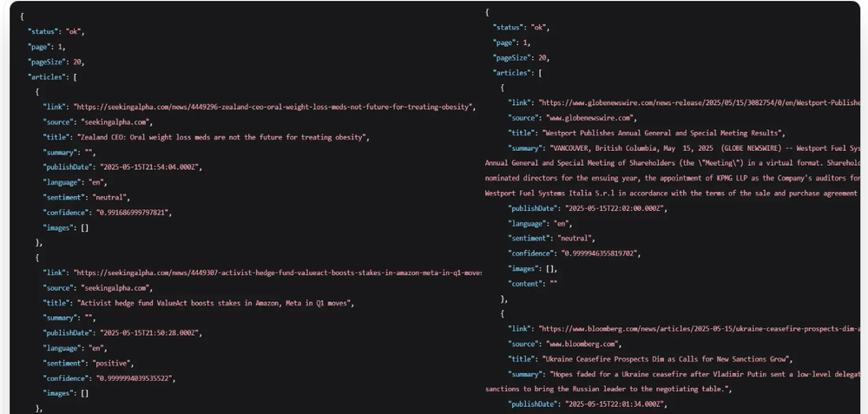Image resolution: width=868 pixels, height=414 pixels.
Task: Select confidence value "0.9999946355819702"
Action: click(x=602, y=253)
